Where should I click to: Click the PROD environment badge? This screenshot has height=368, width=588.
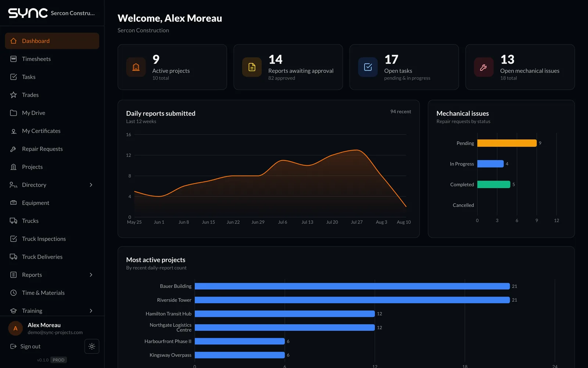coord(58,360)
